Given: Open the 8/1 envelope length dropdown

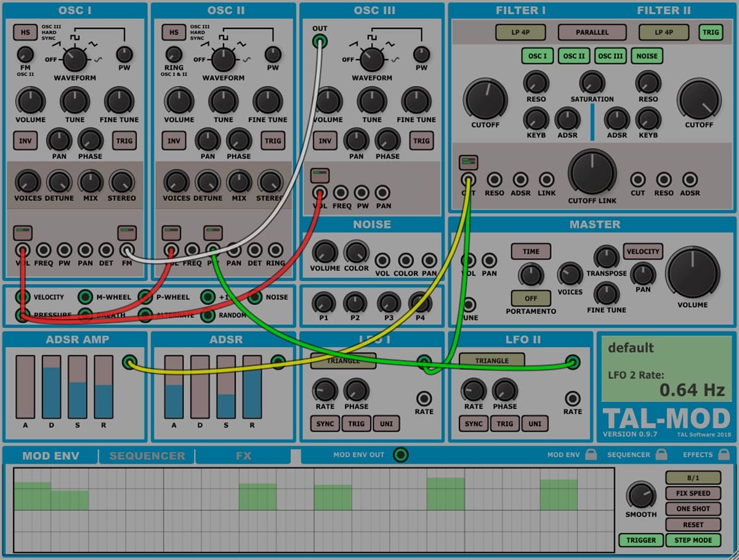Looking at the screenshot, I should [x=693, y=477].
